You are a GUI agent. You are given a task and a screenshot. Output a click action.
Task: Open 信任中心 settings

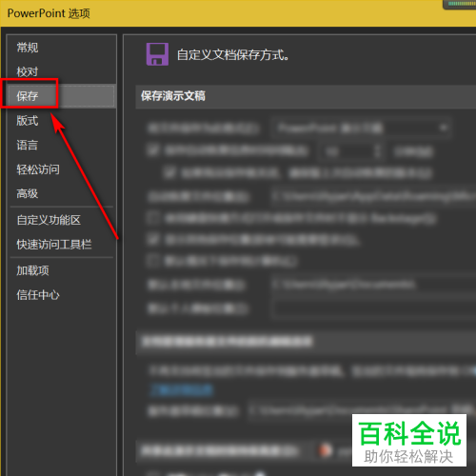point(38,295)
